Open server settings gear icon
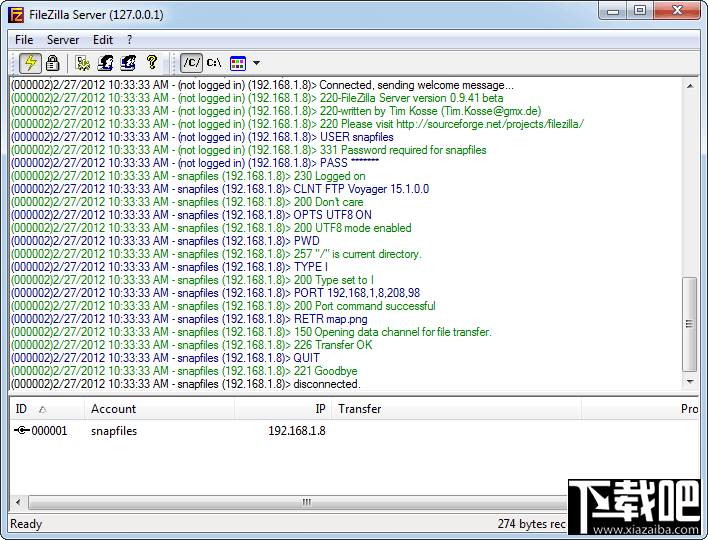Image resolution: width=708 pixels, height=540 pixels. pos(83,63)
